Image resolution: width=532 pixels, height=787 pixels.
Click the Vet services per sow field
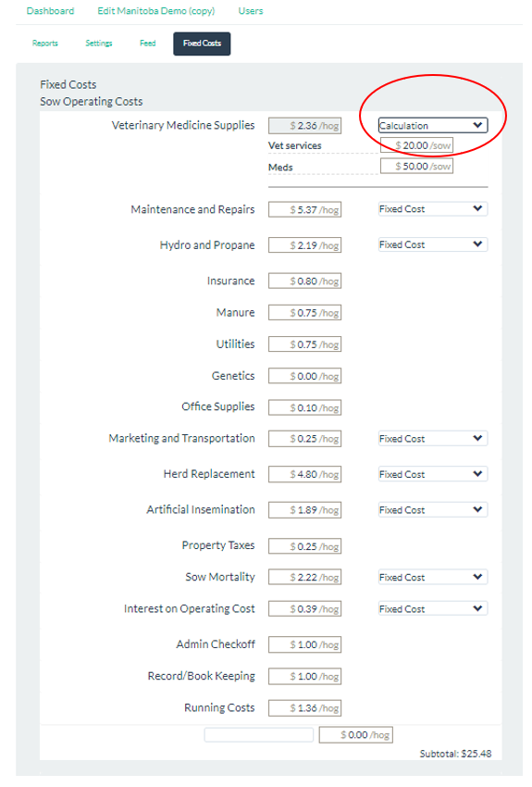(x=416, y=145)
